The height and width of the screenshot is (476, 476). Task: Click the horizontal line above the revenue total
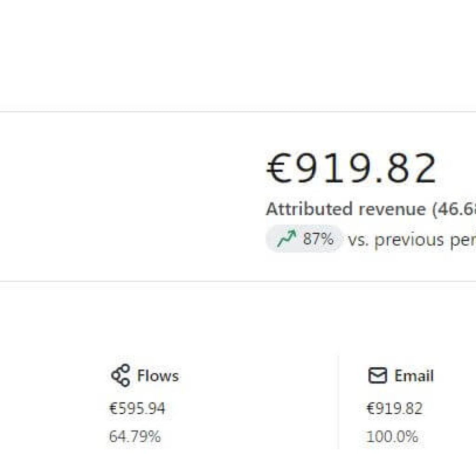(238, 112)
